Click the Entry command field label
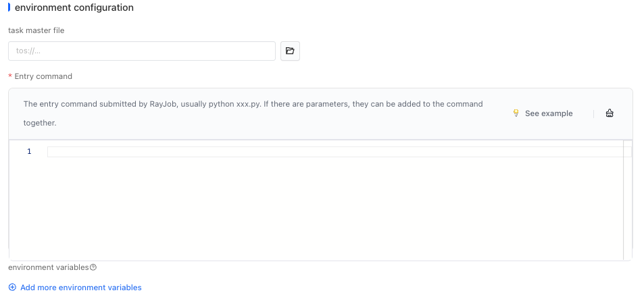The width and height of the screenshot is (644, 299). [43, 76]
